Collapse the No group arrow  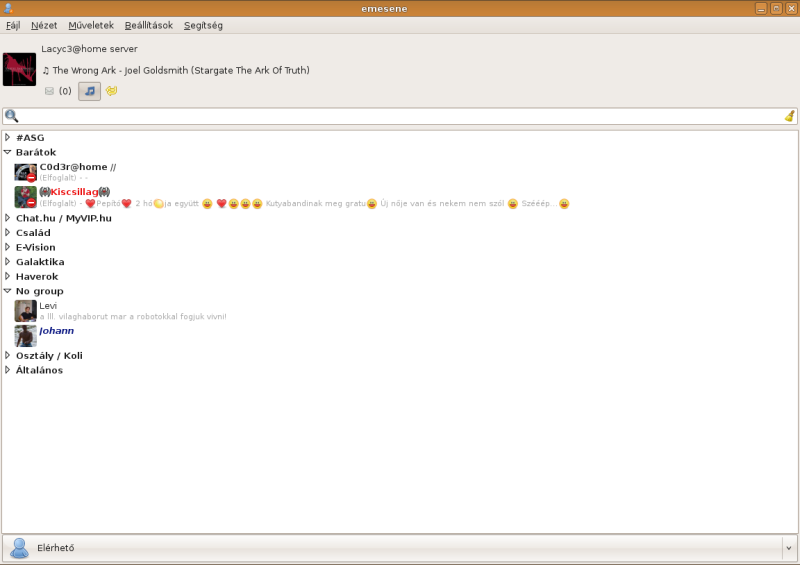(x=7, y=291)
